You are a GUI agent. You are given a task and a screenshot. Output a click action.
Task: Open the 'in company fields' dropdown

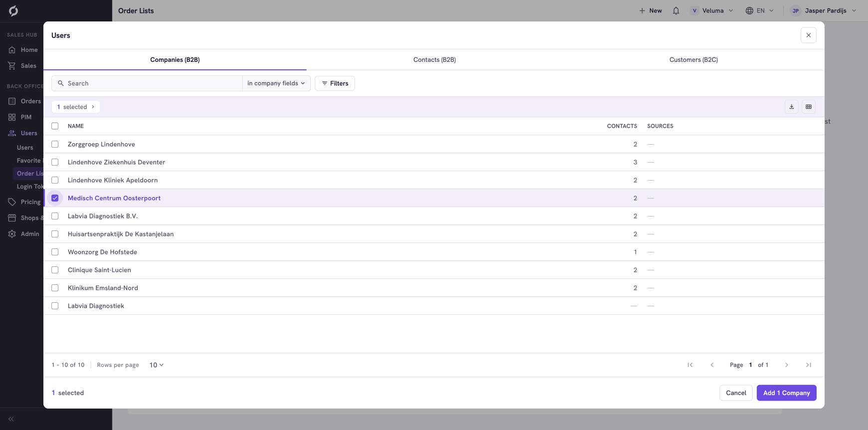pos(276,83)
